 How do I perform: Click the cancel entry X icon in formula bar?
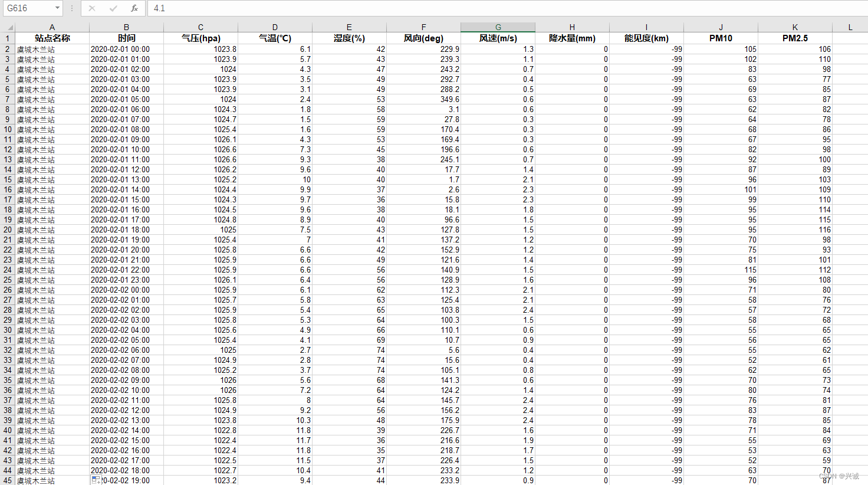click(x=92, y=8)
